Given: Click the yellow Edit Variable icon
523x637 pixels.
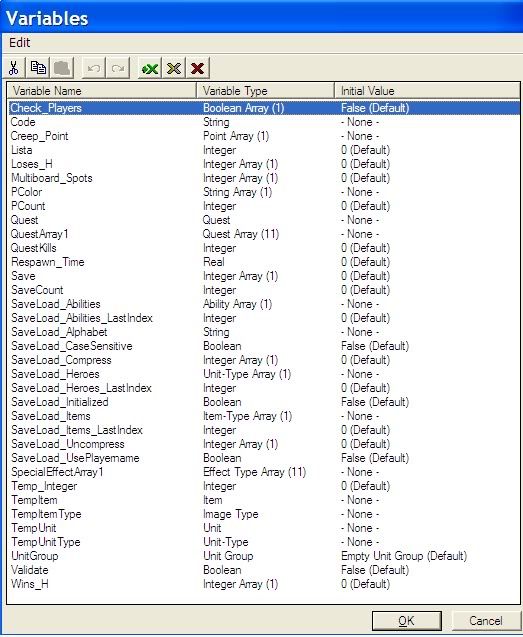Looking at the screenshot, I should (x=174, y=68).
